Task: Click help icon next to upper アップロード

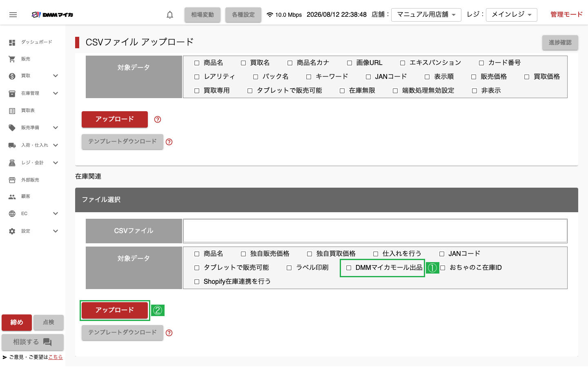Action: coord(158,119)
